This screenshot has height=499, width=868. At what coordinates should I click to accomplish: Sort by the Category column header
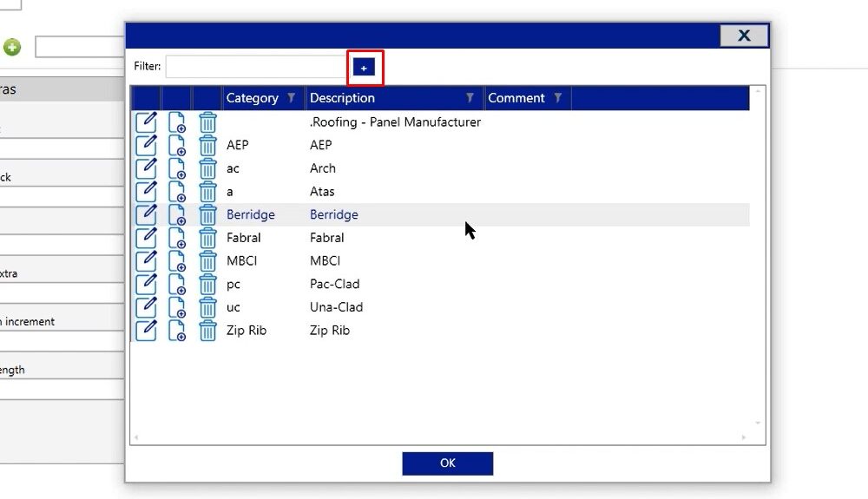[x=253, y=98]
